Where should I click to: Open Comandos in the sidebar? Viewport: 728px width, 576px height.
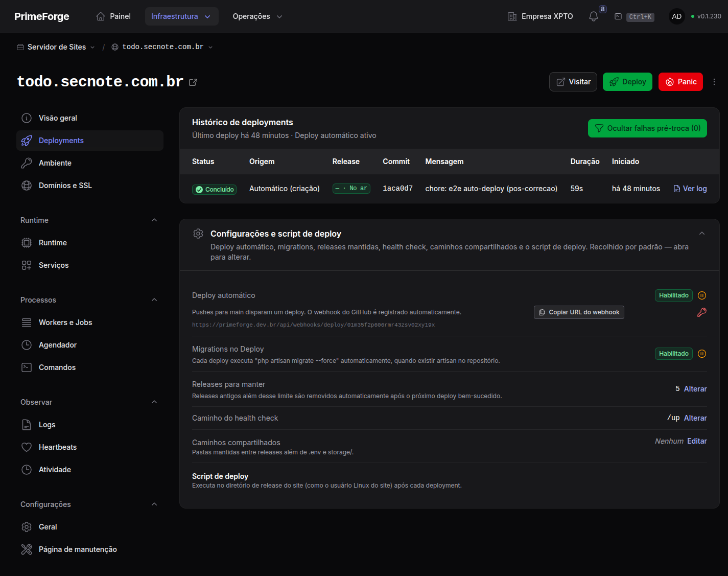point(90,367)
